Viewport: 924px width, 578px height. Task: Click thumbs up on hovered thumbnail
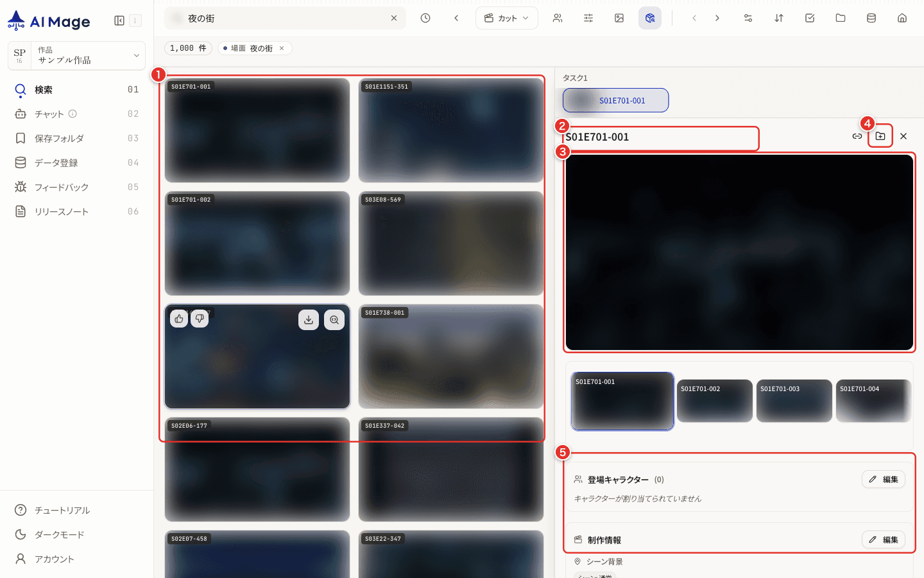pos(179,319)
